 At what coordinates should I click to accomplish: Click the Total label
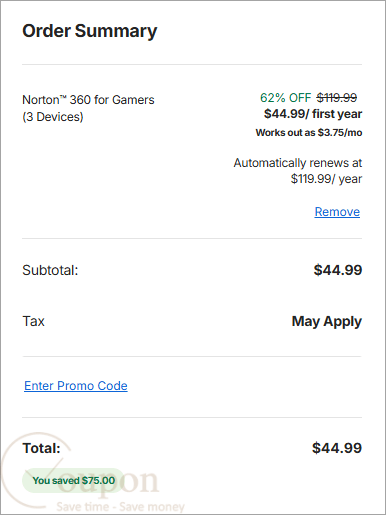pos(41,448)
